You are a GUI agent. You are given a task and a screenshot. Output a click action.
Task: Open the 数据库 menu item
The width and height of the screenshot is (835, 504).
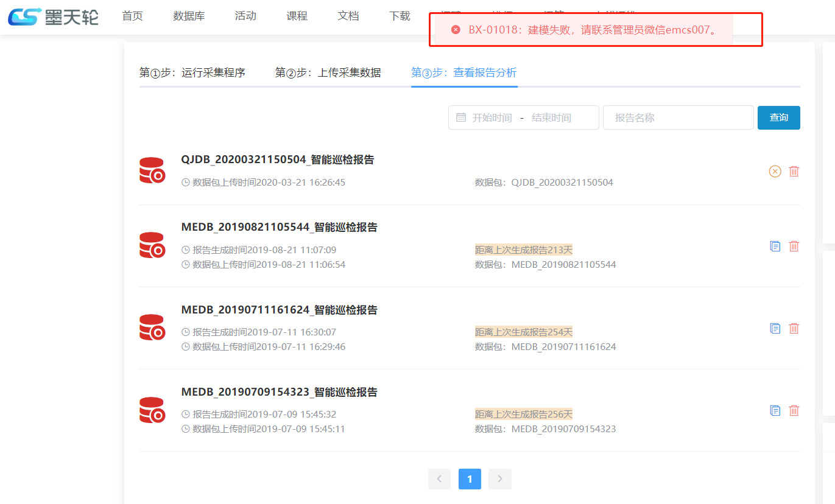tap(189, 16)
